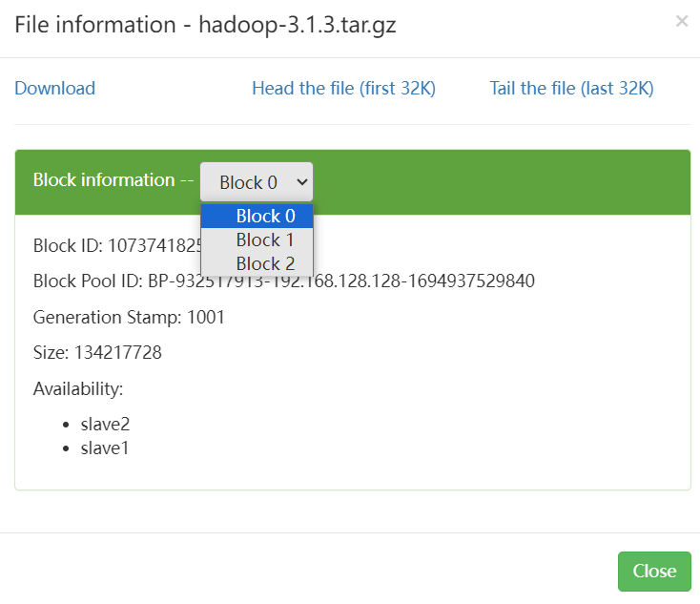
Task: Click the slave2 list entry
Action: click(105, 424)
